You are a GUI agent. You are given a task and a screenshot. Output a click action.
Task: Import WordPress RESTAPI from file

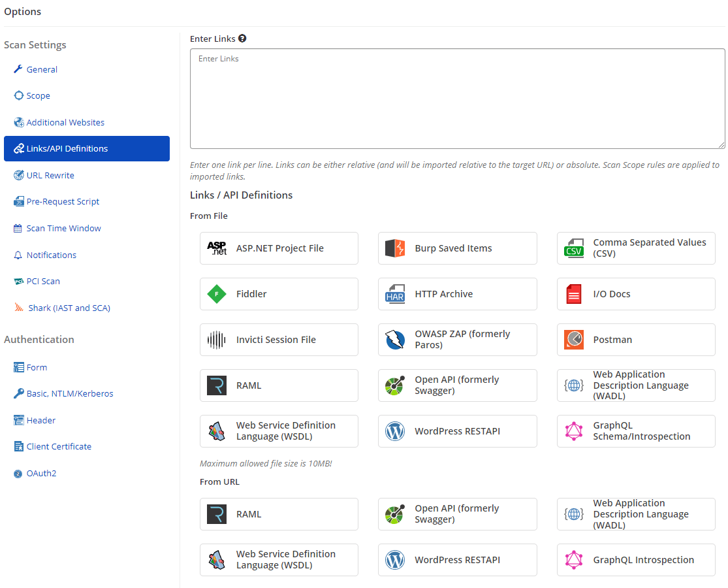point(457,431)
